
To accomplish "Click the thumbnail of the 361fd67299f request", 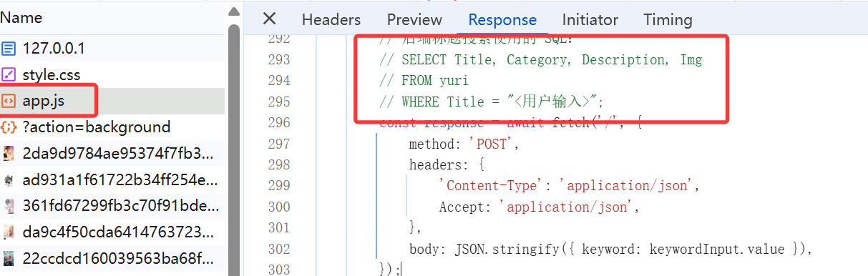I will point(9,206).
